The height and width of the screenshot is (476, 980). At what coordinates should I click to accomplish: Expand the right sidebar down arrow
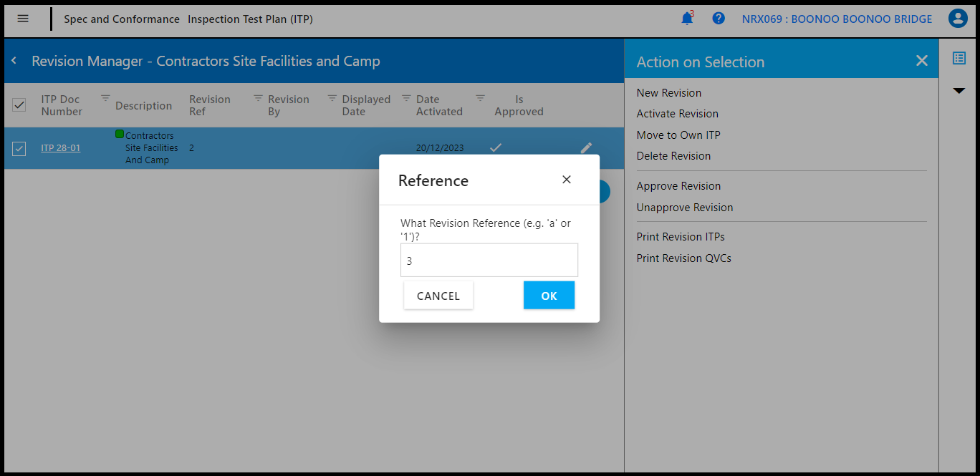tap(959, 91)
